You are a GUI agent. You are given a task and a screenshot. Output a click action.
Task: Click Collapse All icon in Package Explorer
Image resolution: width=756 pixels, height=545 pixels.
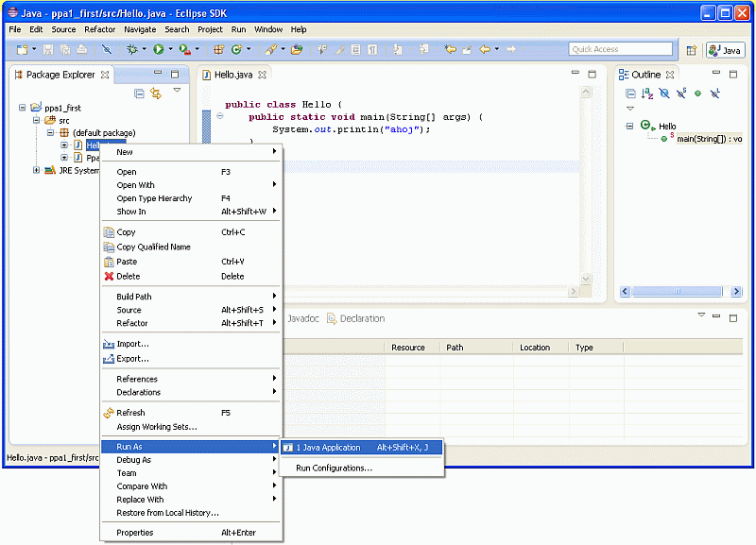pos(139,94)
